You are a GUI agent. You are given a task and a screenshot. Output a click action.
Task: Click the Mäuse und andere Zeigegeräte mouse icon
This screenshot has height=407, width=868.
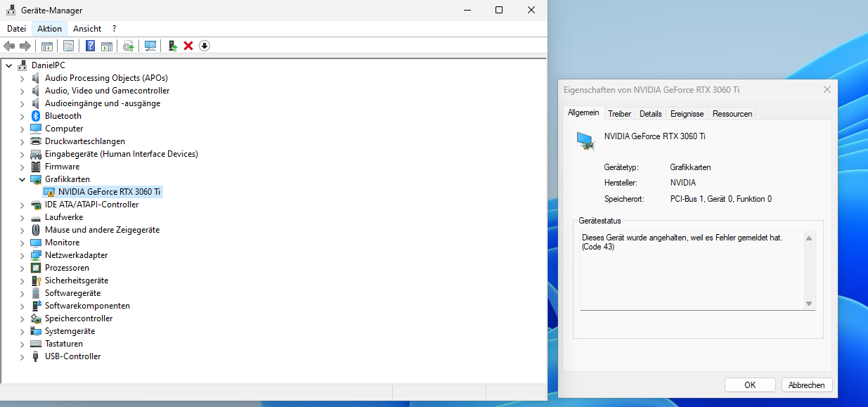[36, 230]
